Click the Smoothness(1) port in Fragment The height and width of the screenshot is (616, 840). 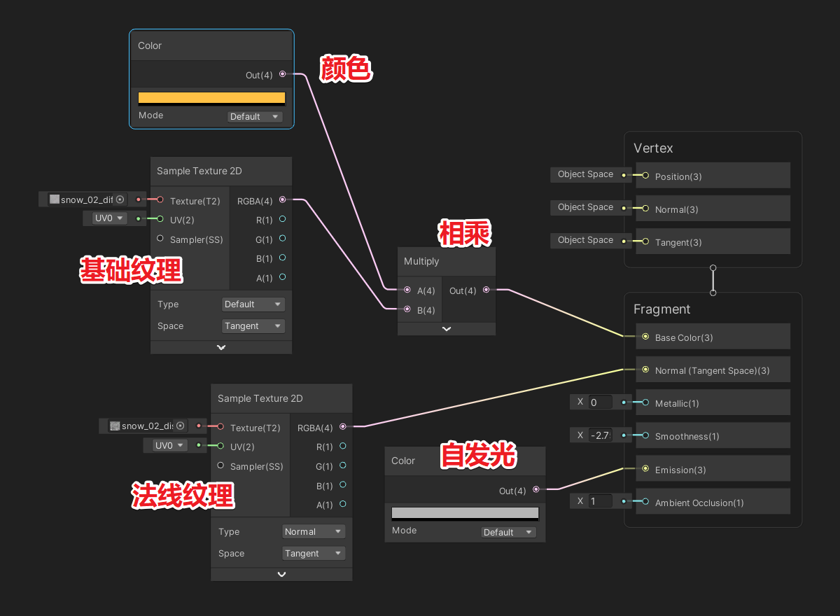coord(645,435)
